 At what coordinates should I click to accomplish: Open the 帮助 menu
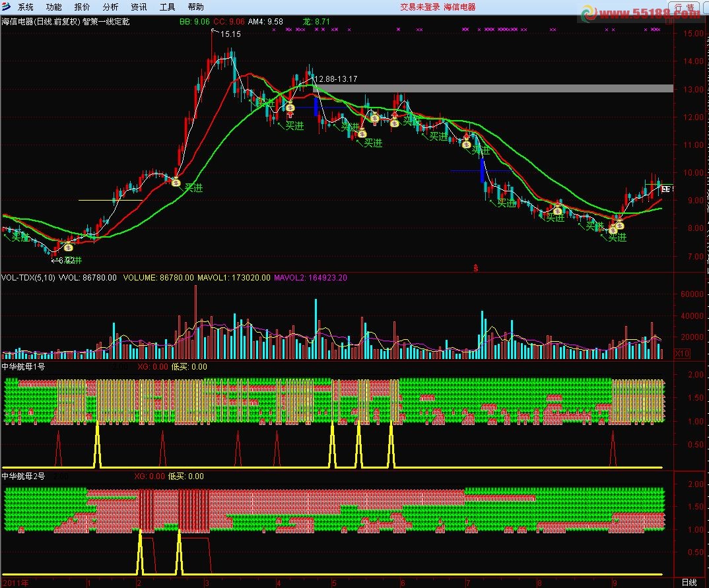click(196, 7)
